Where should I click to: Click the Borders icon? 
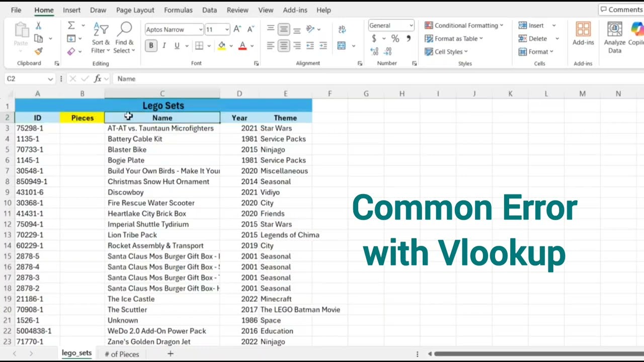199,46
